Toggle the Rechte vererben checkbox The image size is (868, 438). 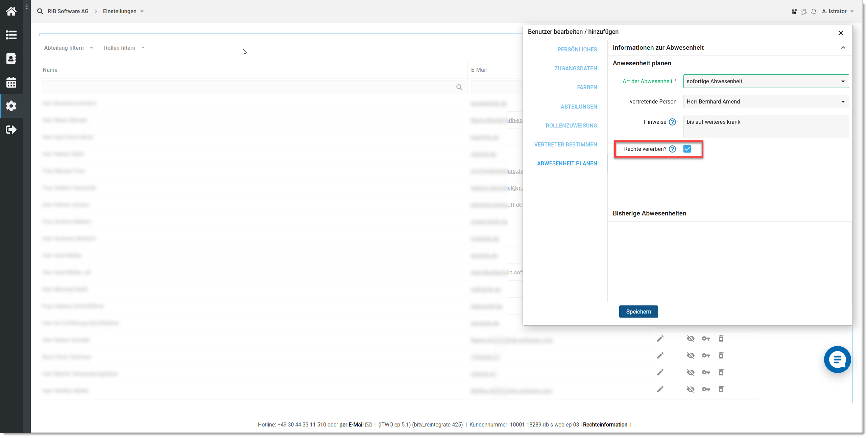pos(688,148)
